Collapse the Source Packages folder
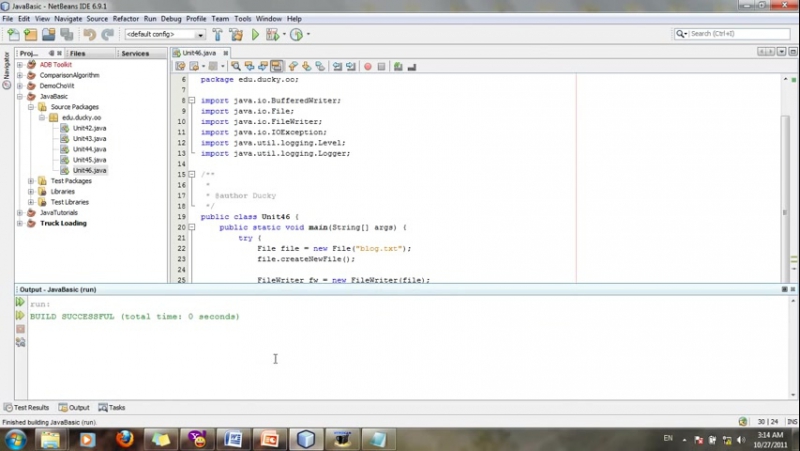800x451 pixels. tap(31, 107)
